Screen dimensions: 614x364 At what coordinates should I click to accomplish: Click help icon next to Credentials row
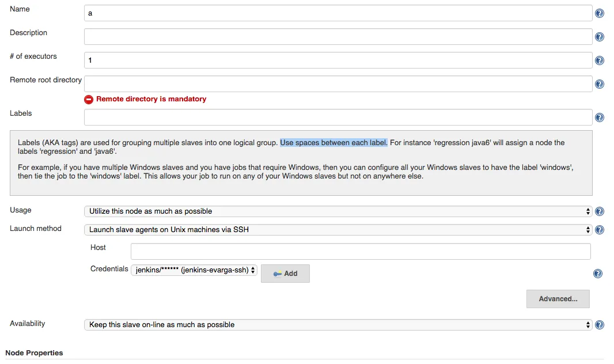point(598,274)
